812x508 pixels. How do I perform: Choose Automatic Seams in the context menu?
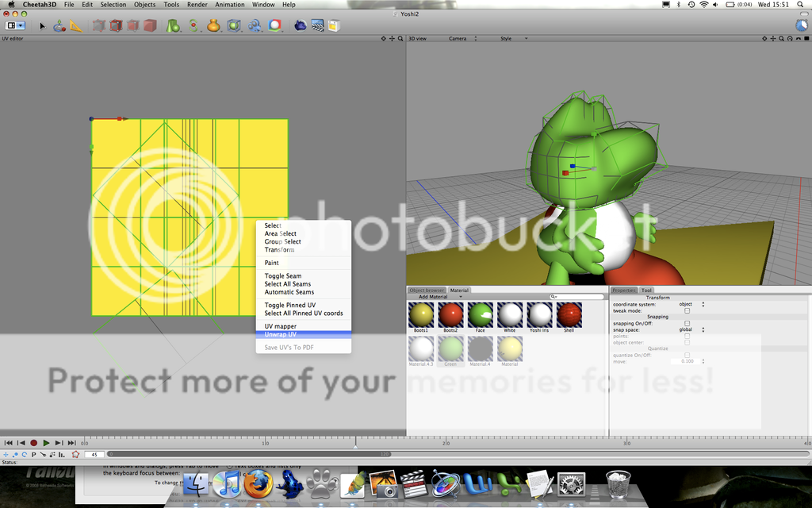tap(304, 292)
